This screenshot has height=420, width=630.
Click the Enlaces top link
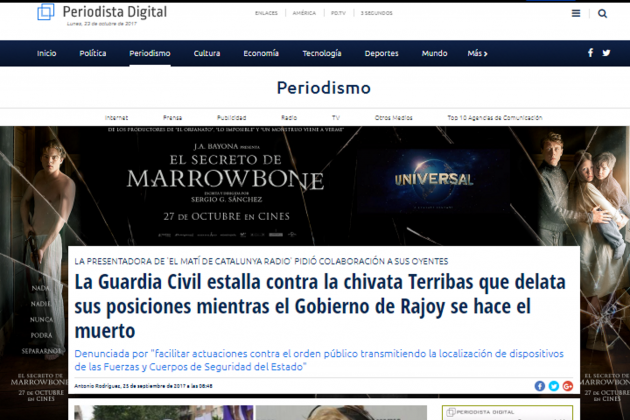[266, 13]
